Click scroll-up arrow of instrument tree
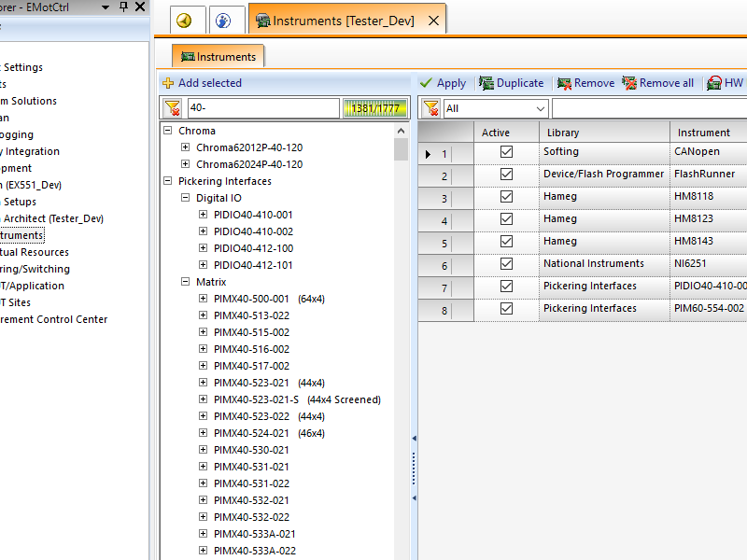 [402, 131]
